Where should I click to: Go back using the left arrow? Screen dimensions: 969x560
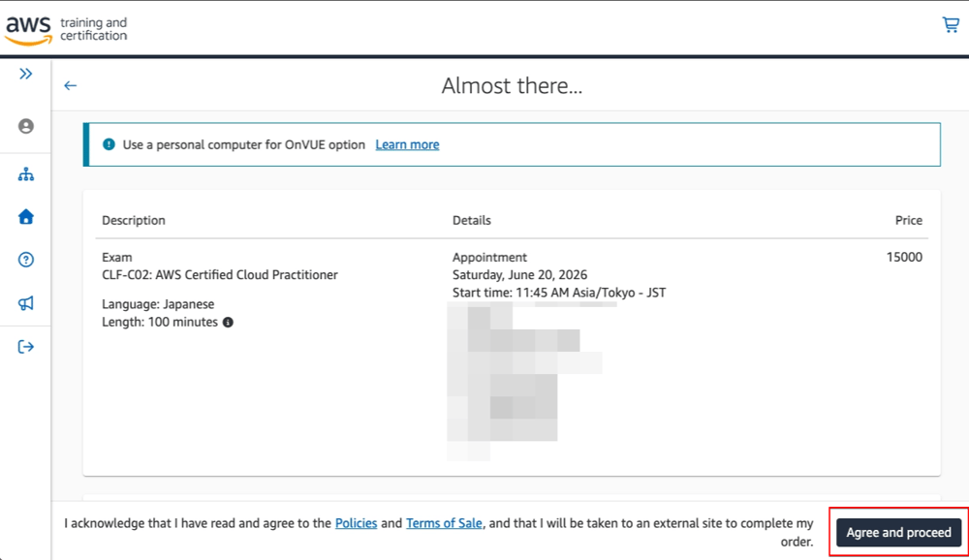coord(71,86)
